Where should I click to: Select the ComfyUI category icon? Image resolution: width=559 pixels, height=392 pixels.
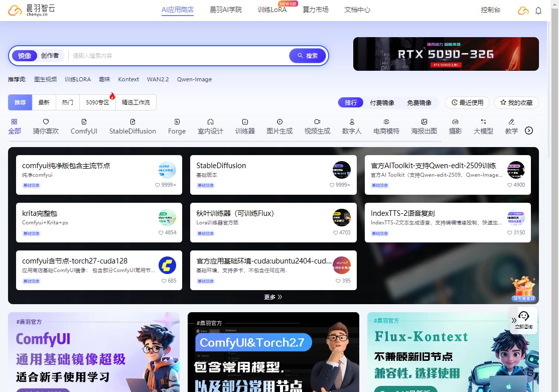click(x=84, y=121)
